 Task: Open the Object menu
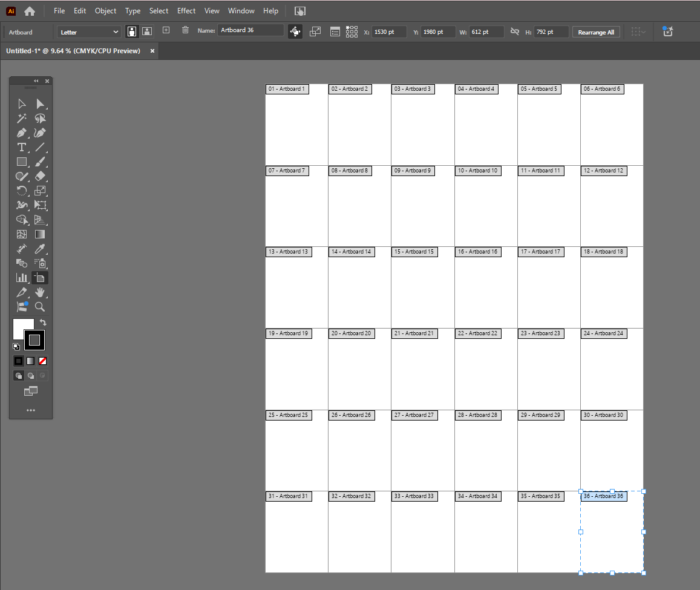coord(105,11)
